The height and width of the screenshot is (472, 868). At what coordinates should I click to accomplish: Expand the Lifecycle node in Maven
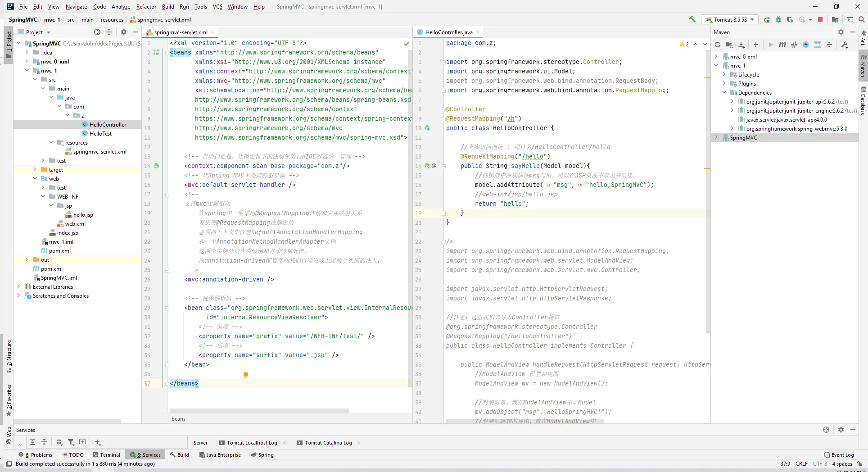coord(724,75)
